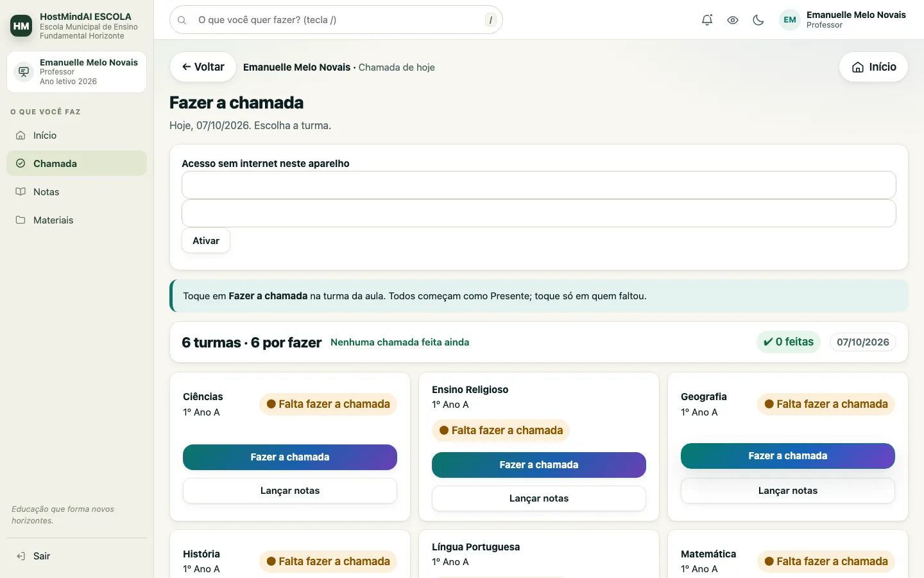
Task: Click the Matemática class title
Action: tap(708, 554)
